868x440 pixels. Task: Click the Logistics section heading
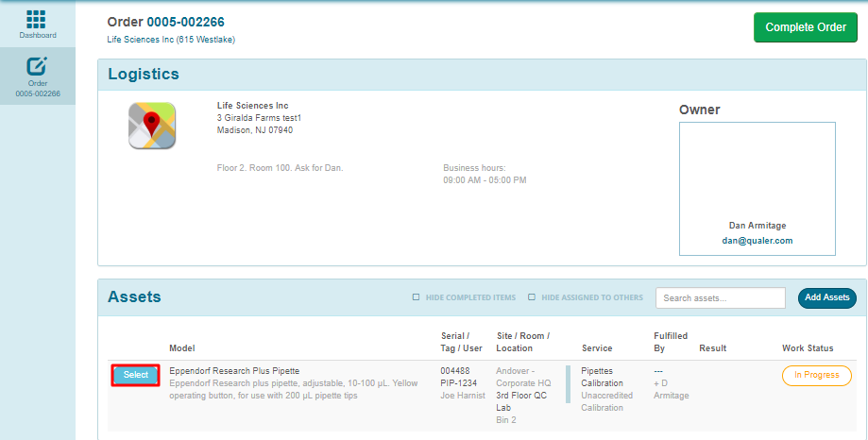point(144,75)
